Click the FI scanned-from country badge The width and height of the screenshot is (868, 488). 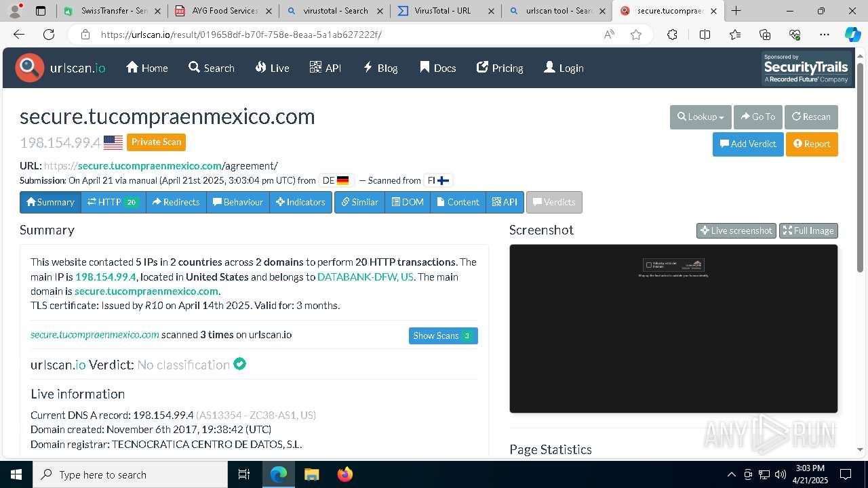click(x=437, y=180)
